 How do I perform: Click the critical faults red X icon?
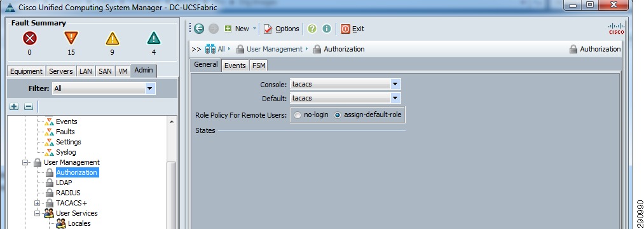tap(30, 39)
